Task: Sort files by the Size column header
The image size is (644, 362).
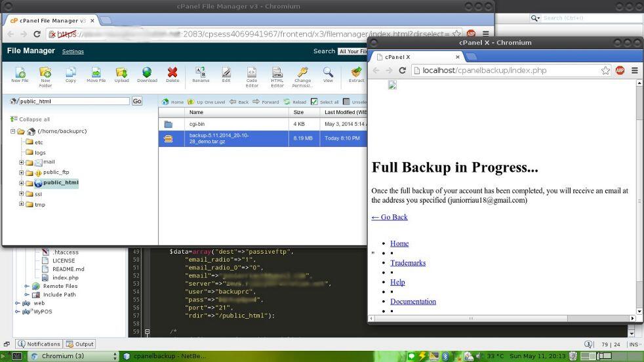Action: point(304,112)
